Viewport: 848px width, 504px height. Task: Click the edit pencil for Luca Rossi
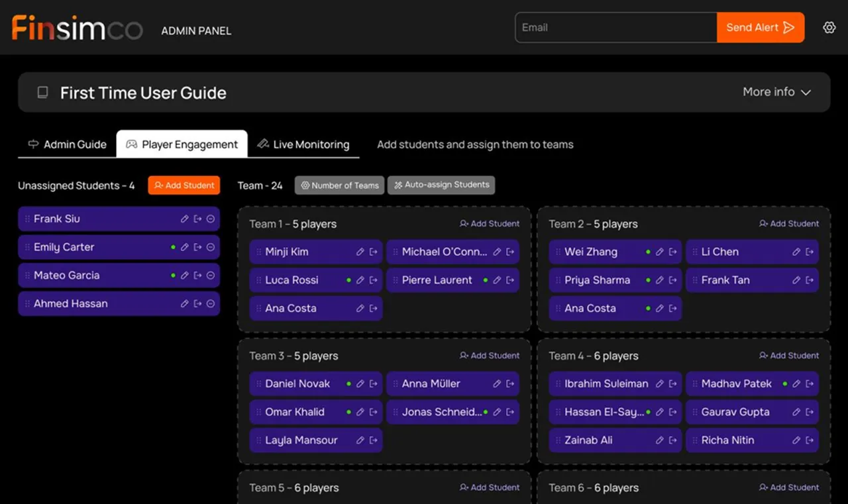[x=360, y=280]
